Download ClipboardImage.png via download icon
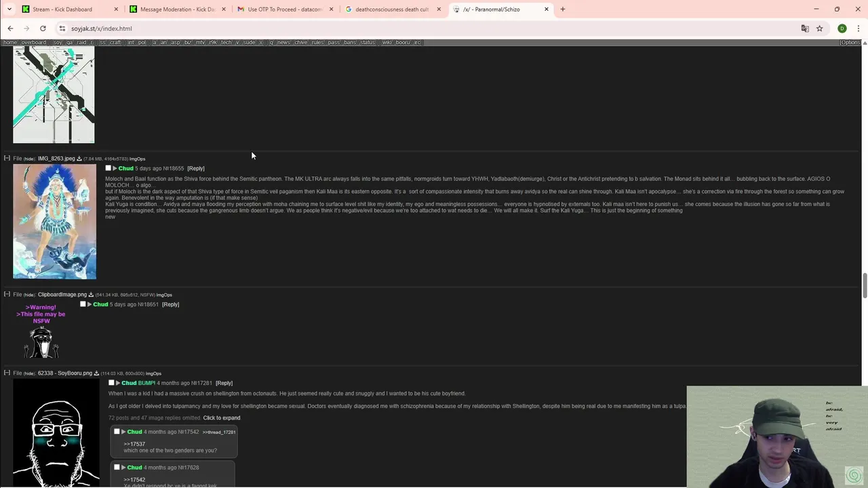868x488 pixels. tap(91, 295)
